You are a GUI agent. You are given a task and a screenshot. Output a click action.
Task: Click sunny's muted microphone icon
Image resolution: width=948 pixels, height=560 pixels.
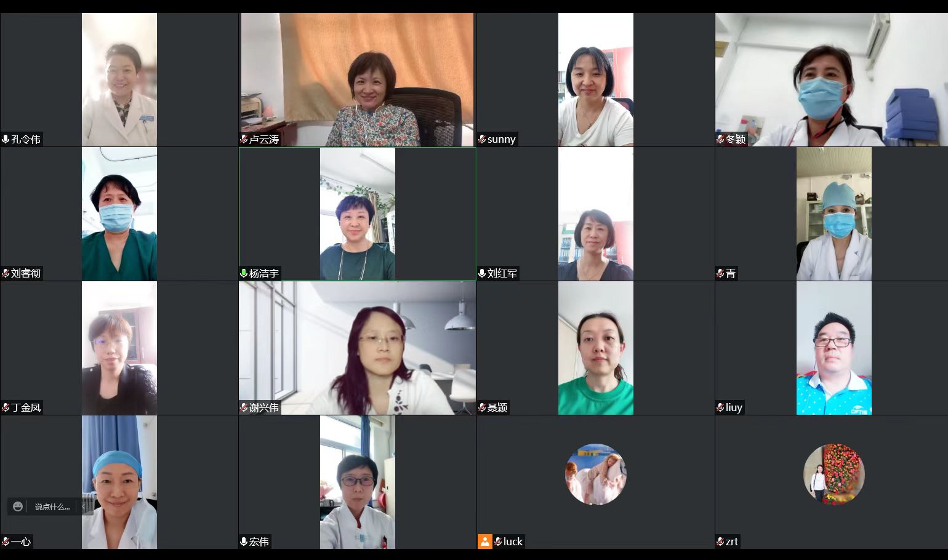[482, 139]
